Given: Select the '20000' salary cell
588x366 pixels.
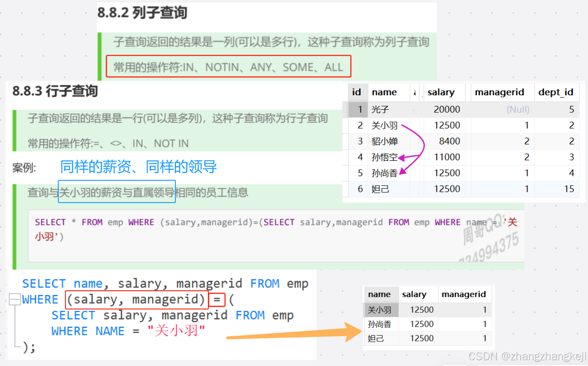Looking at the screenshot, I should [444, 110].
